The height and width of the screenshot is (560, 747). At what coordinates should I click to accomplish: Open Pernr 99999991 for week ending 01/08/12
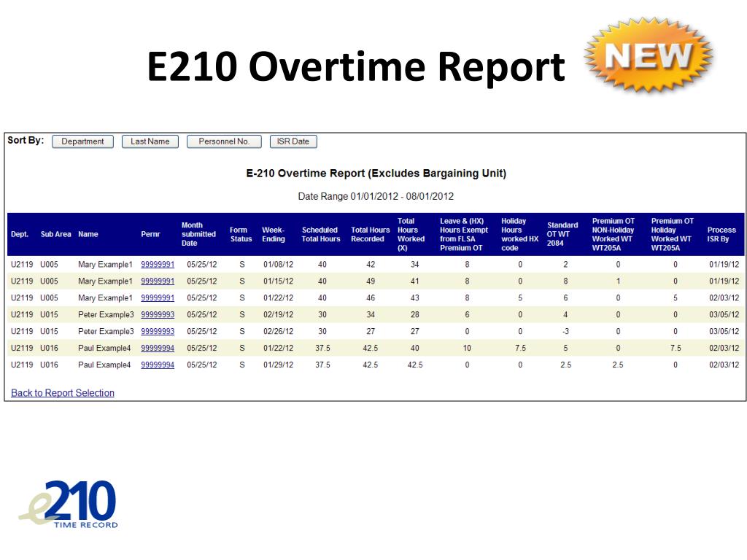(158, 264)
